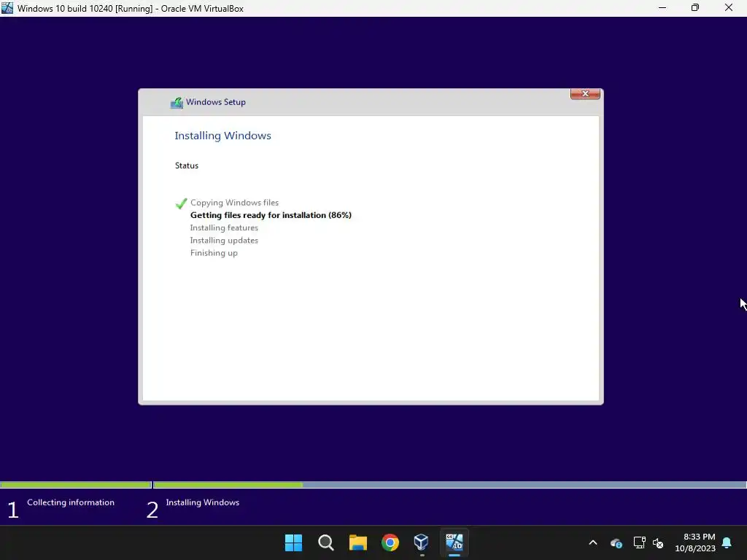
Task: Close the Windows Setup dialog
Action: coord(585,94)
